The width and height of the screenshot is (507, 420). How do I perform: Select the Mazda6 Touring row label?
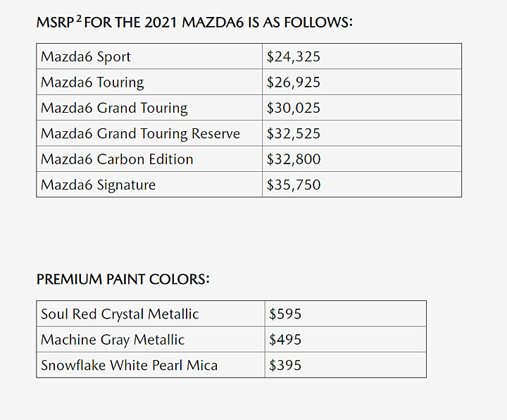click(92, 82)
